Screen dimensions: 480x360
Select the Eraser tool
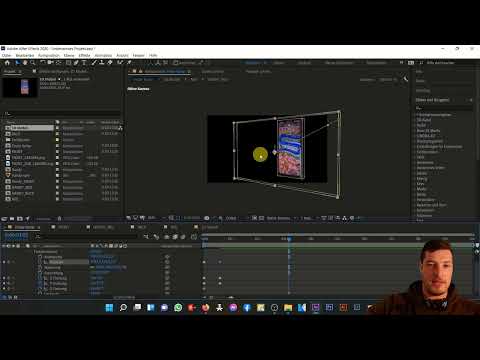(110, 63)
